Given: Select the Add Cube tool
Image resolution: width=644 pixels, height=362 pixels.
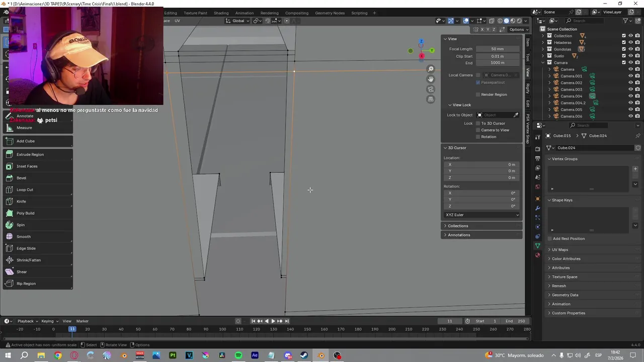Looking at the screenshot, I should point(38,141).
